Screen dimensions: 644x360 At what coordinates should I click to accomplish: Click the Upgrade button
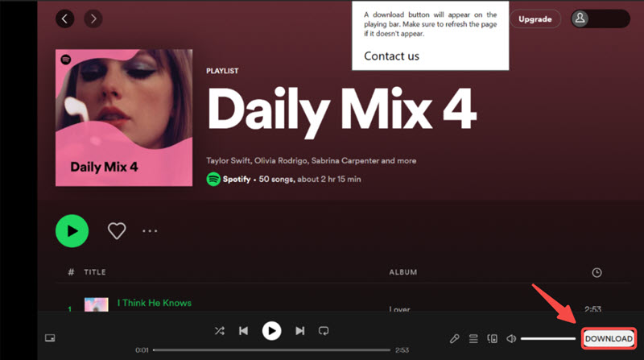pyautogui.click(x=535, y=19)
